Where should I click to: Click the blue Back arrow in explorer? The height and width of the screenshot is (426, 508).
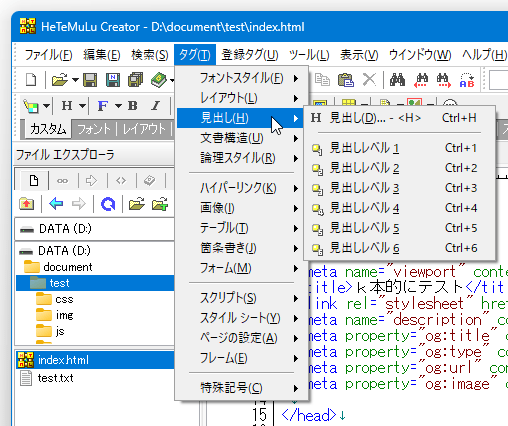tap(56, 204)
